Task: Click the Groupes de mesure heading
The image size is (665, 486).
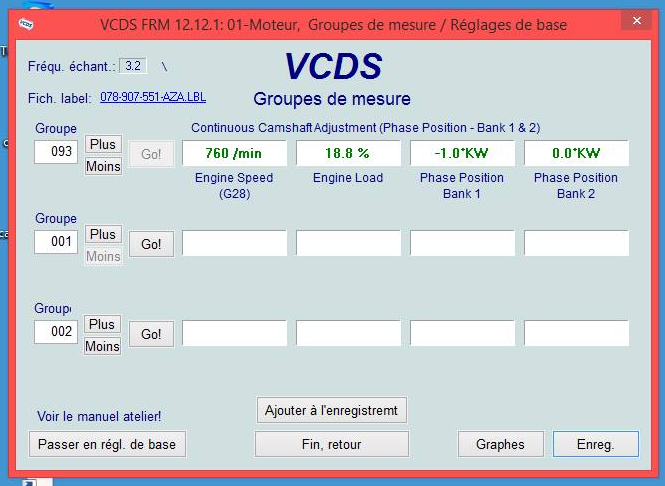Action: pyautogui.click(x=332, y=99)
